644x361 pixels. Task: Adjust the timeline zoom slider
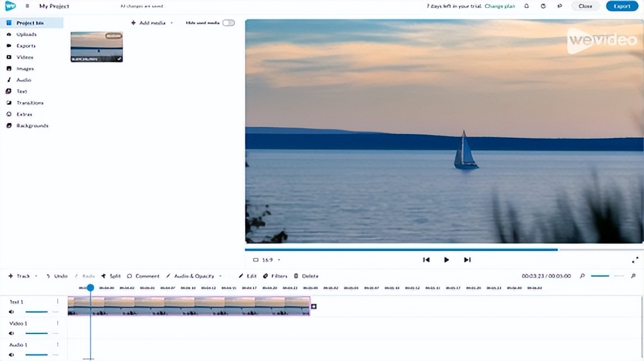tap(607, 276)
